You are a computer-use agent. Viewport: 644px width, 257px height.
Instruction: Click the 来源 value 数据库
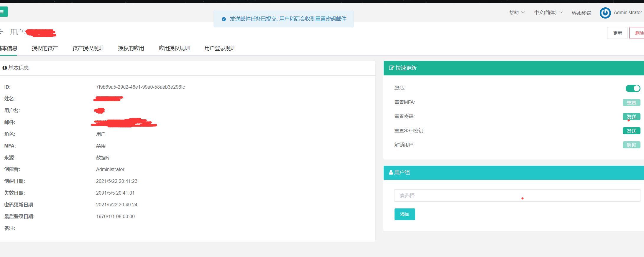[103, 158]
